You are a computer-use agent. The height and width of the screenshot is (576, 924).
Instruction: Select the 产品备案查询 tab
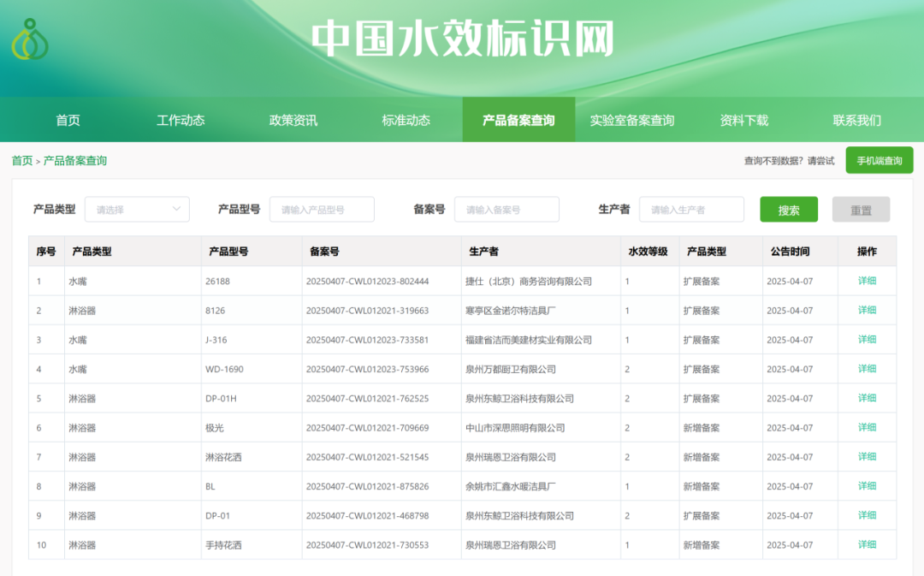[518, 120]
